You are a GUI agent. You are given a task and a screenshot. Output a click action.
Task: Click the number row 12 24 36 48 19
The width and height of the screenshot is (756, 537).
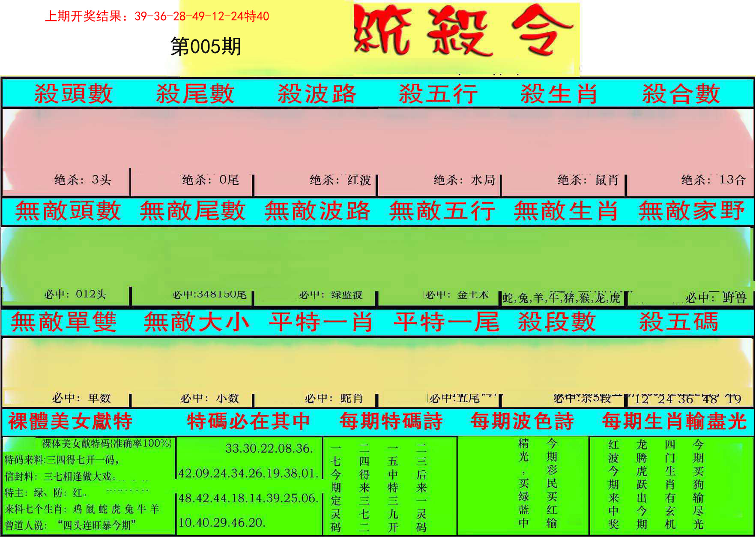(x=690, y=399)
